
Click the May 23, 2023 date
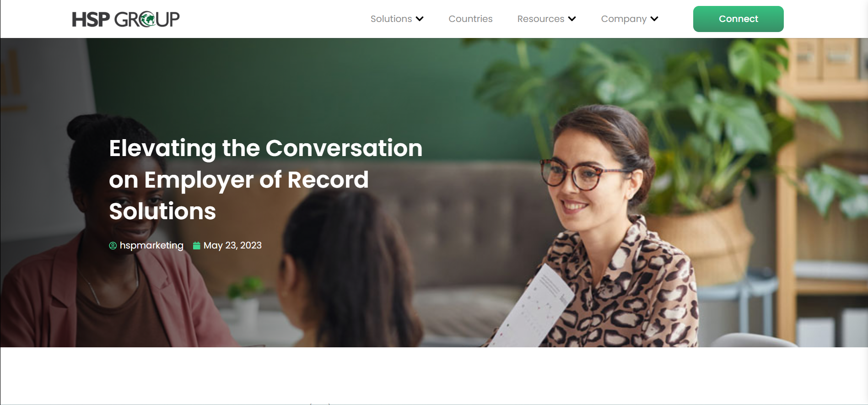(232, 245)
